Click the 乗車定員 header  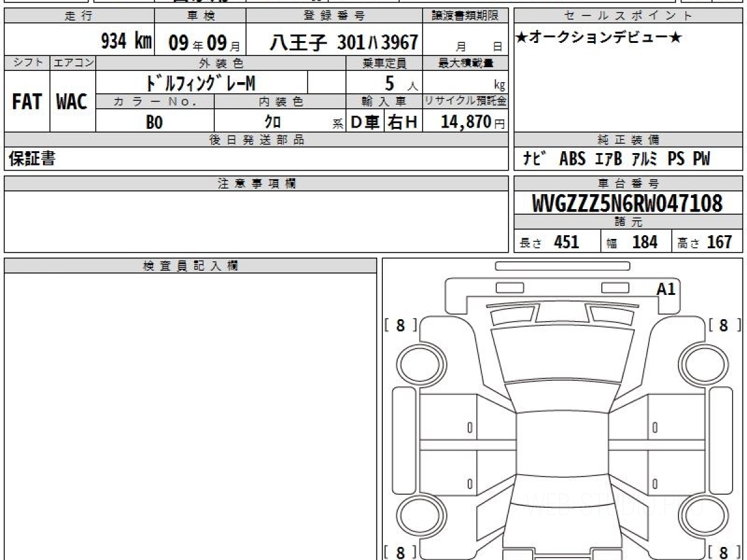pos(384,63)
